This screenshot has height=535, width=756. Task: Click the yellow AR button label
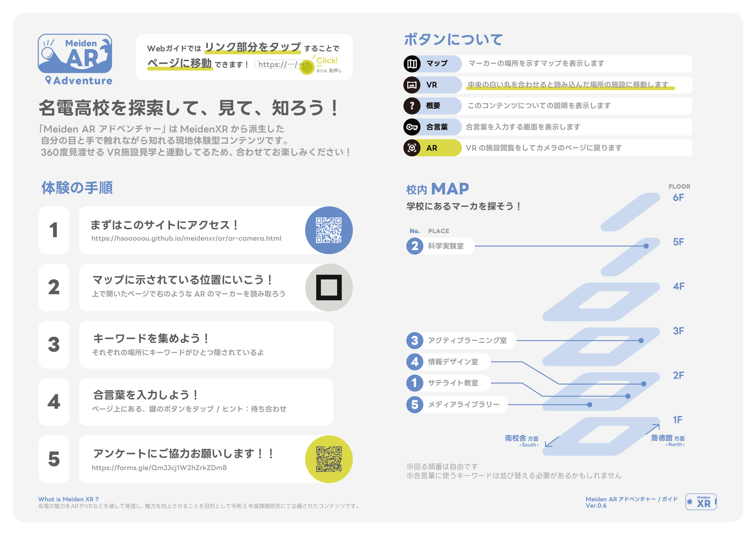pyautogui.click(x=432, y=148)
